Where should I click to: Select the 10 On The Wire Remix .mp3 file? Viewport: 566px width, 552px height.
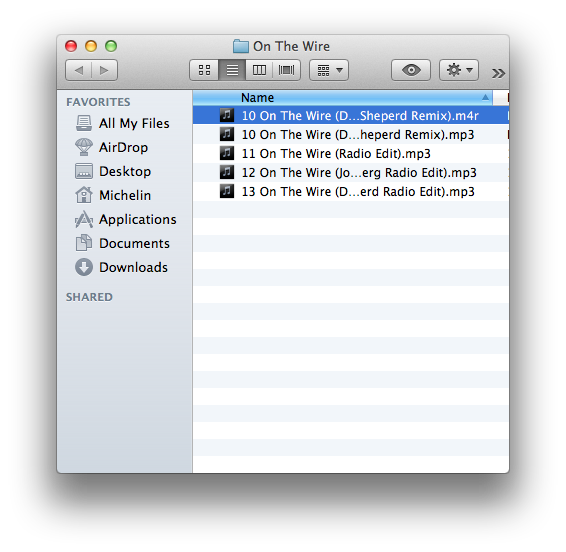tap(351, 135)
